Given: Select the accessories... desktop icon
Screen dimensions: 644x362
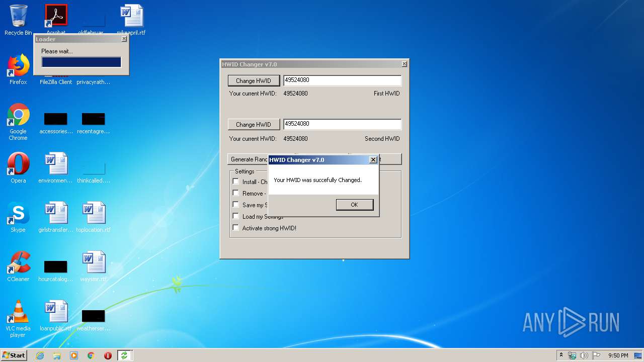Looking at the screenshot, I should pos(56,124).
